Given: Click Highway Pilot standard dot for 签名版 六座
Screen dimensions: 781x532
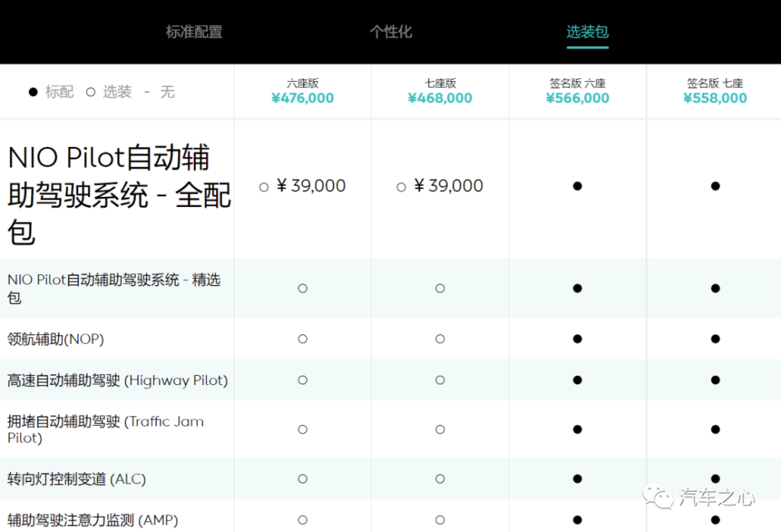Looking at the screenshot, I should [577, 380].
